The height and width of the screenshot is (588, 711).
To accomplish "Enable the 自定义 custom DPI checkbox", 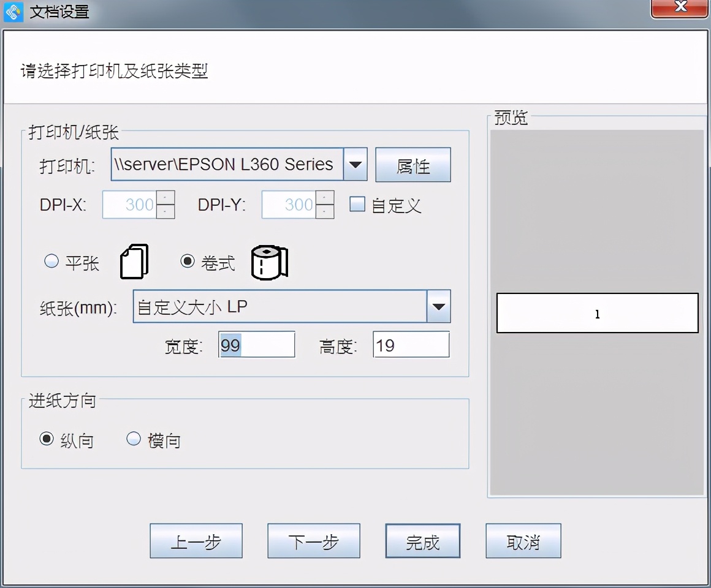I will tap(356, 204).
